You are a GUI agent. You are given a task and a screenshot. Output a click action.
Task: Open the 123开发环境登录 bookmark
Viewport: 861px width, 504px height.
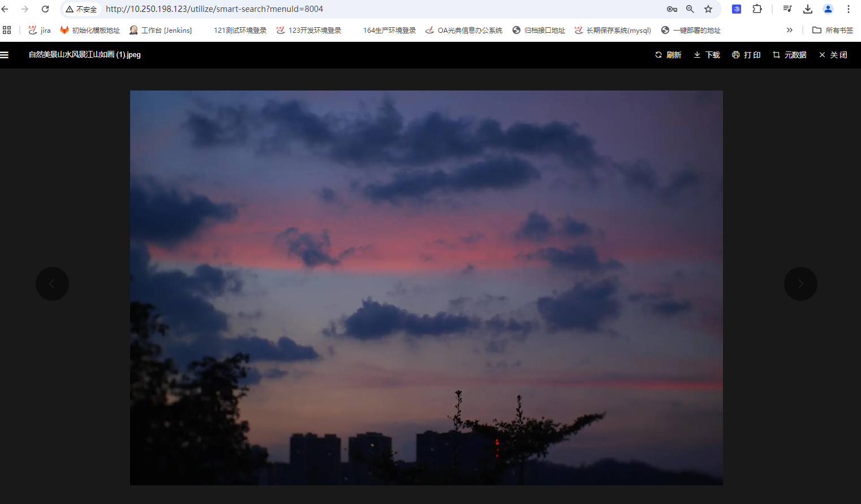(x=309, y=30)
